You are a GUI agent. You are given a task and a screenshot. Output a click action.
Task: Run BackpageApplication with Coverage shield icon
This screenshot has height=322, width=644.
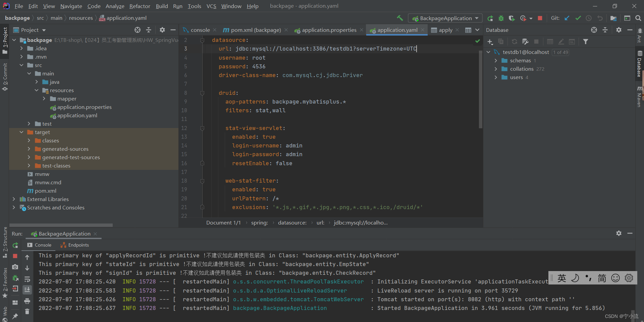(512, 18)
